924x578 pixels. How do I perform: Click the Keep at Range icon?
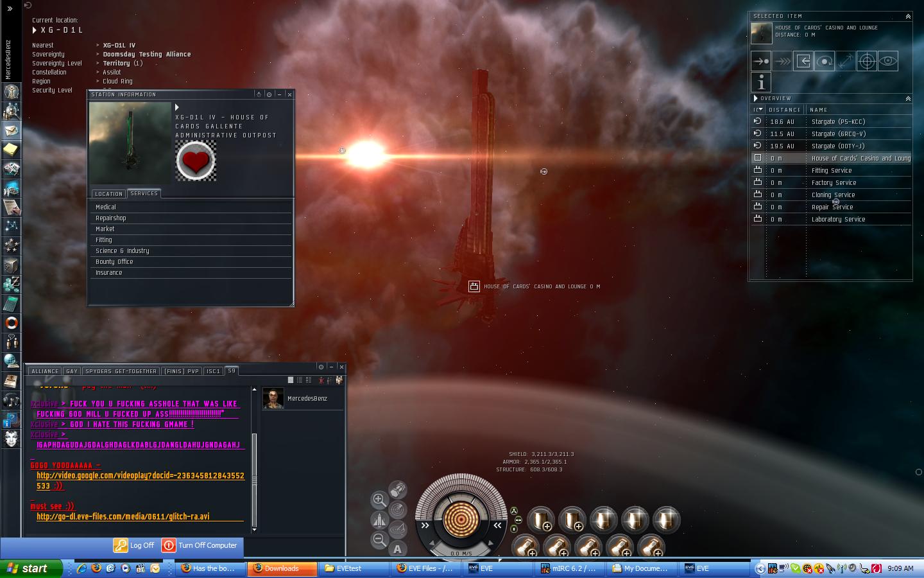[846, 61]
